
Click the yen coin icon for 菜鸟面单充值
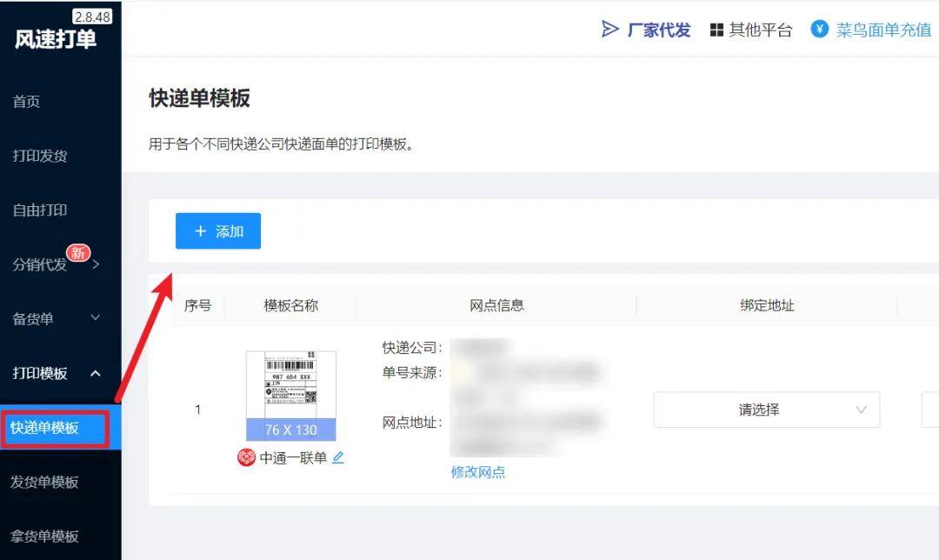tap(819, 30)
